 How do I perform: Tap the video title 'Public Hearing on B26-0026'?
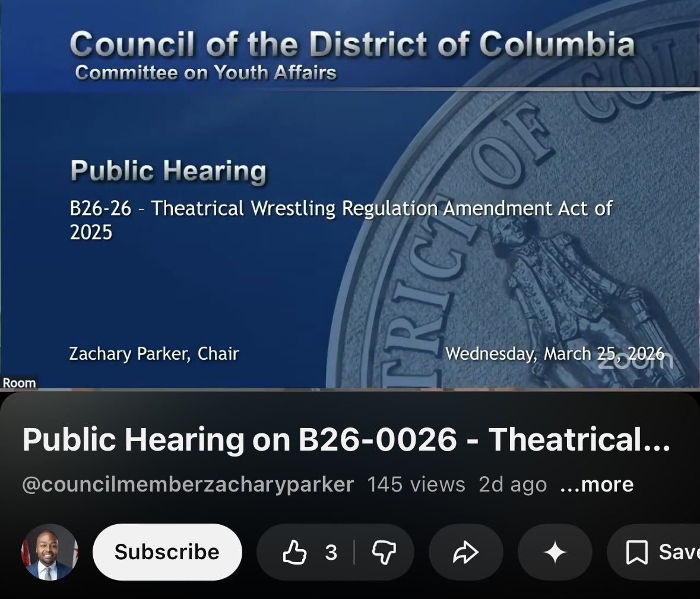click(x=346, y=440)
